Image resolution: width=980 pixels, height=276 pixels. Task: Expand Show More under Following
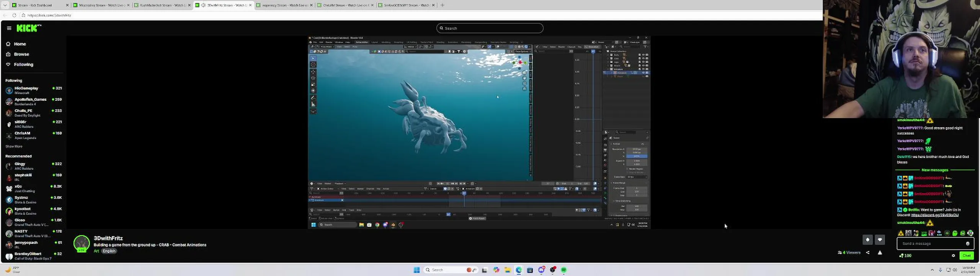[x=14, y=146]
